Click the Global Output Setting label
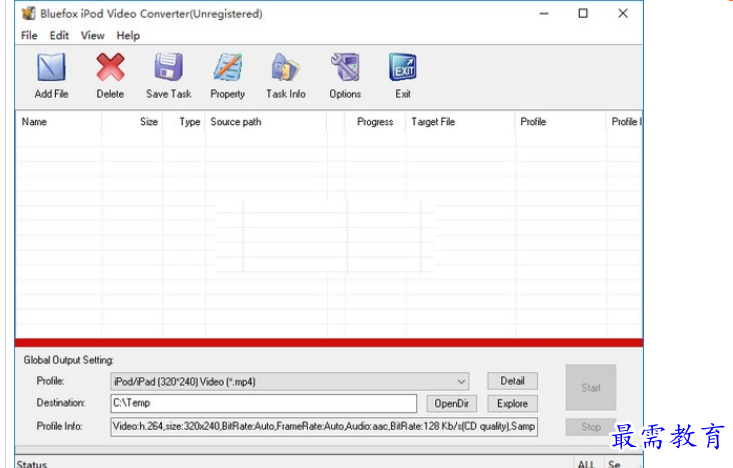Viewport: 733px width, 468px height. [x=69, y=360]
